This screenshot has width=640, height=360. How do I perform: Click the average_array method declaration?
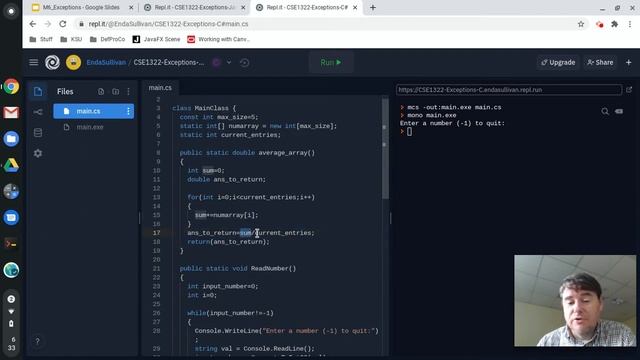pyautogui.click(x=247, y=153)
